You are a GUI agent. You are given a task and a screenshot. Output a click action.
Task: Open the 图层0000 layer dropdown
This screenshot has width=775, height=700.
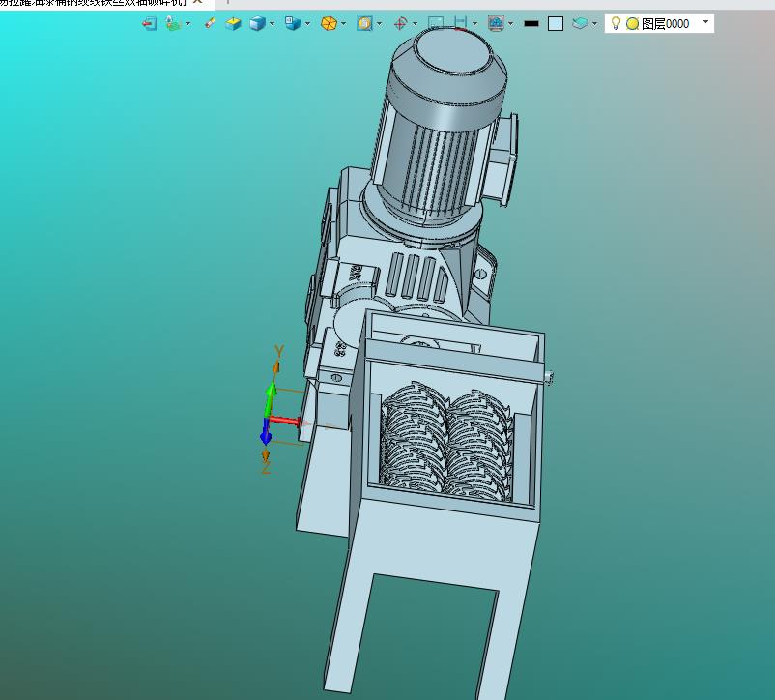point(705,23)
